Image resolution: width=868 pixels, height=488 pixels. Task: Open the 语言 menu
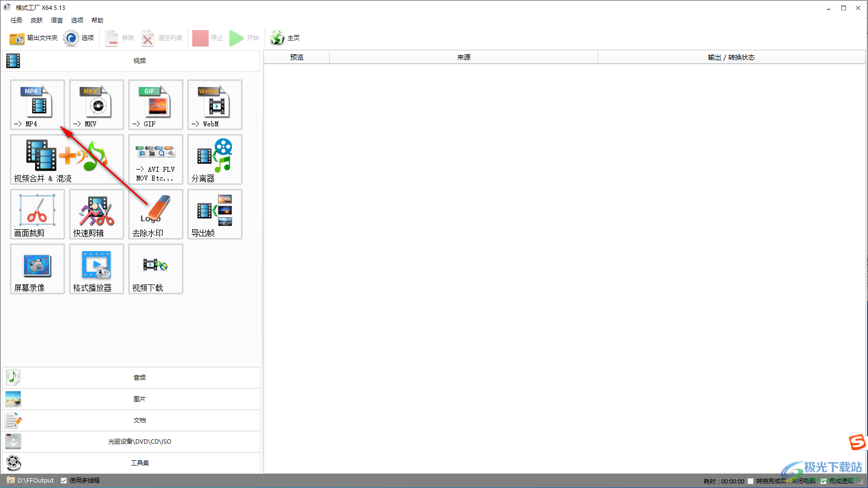click(57, 20)
